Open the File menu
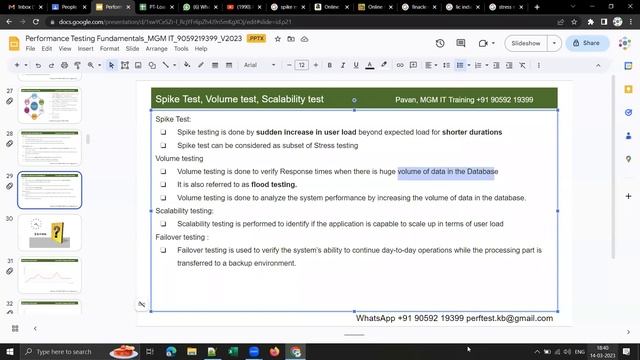Screen dimensions: 640x360 click(x=30, y=49)
